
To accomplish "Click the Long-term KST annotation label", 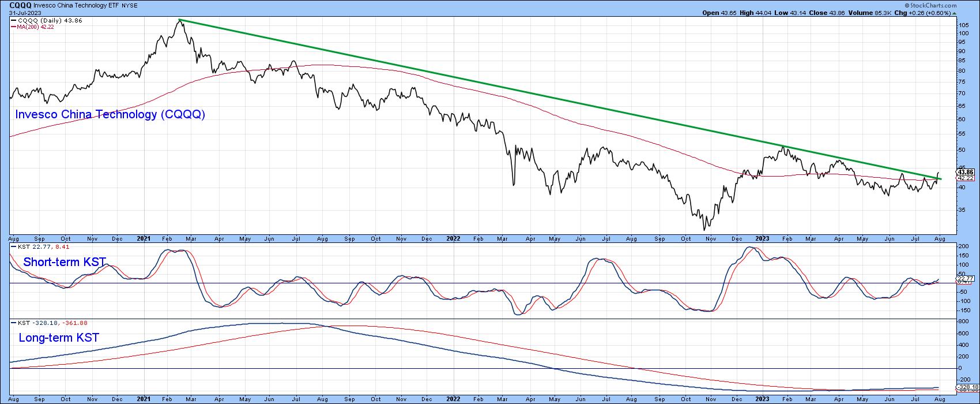I will [59, 338].
